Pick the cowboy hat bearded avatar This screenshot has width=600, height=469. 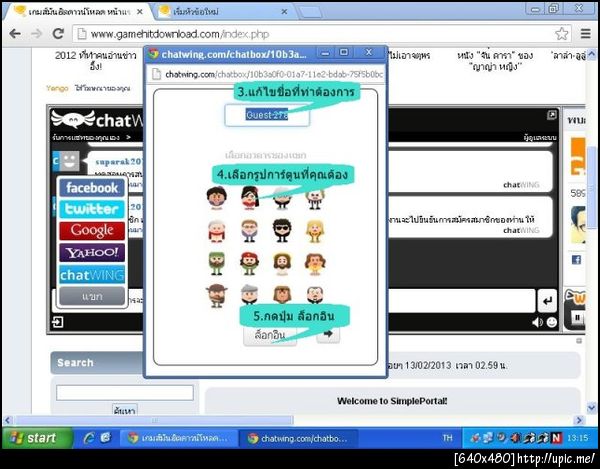(x=217, y=295)
